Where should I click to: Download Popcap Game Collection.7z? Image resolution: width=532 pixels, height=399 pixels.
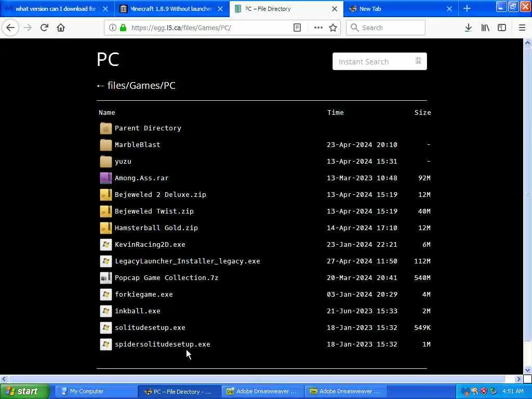[x=167, y=278]
